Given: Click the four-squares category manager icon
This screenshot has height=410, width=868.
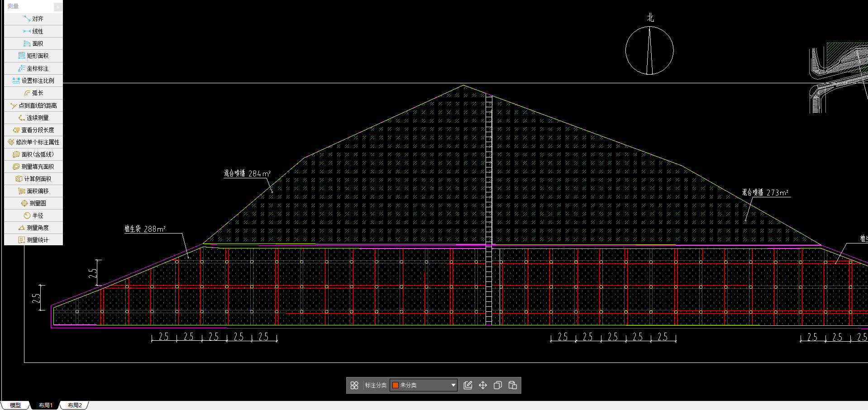Looking at the screenshot, I should point(354,385).
